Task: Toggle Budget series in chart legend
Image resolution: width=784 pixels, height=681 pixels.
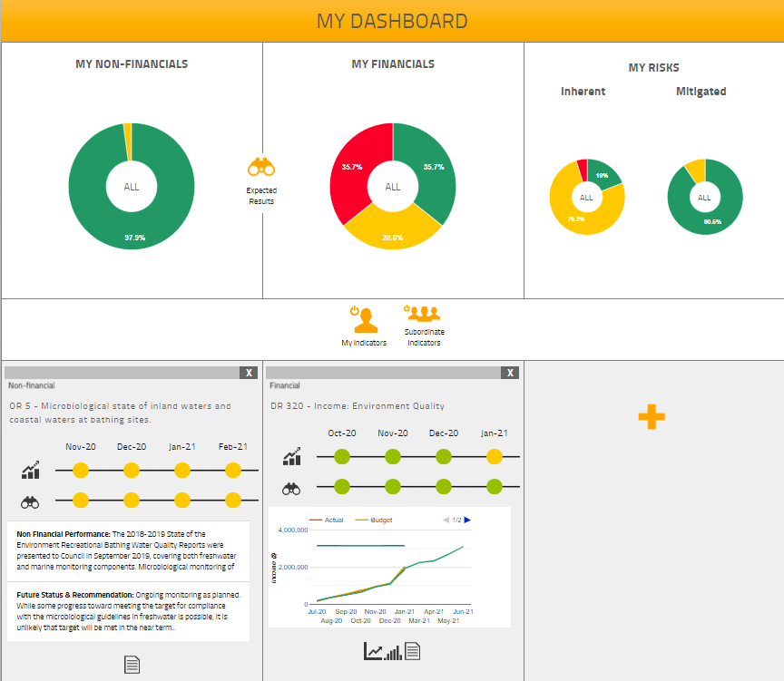Action: 374,520
